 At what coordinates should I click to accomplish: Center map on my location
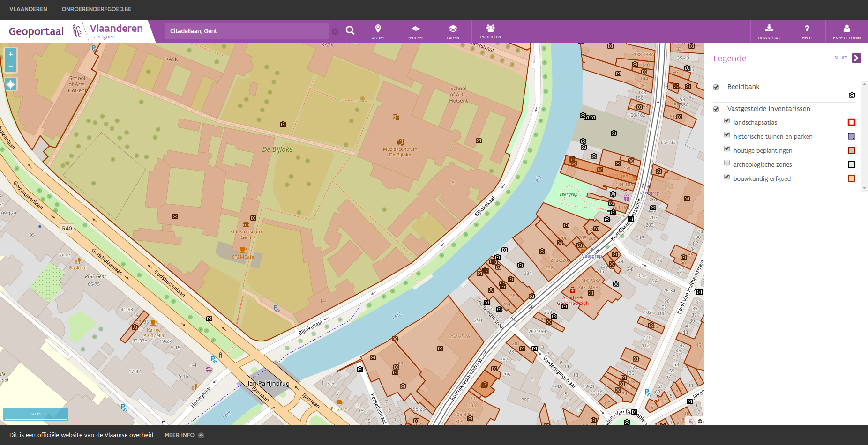(x=10, y=84)
